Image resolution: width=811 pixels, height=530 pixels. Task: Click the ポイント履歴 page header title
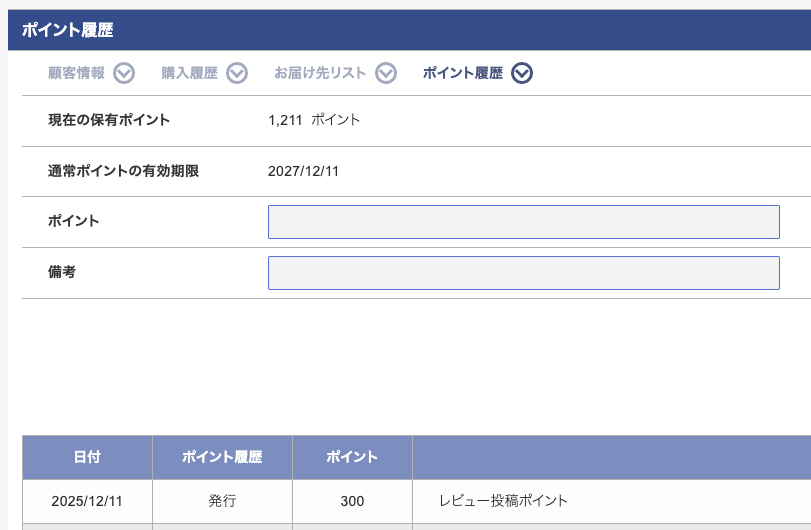[x=68, y=30]
